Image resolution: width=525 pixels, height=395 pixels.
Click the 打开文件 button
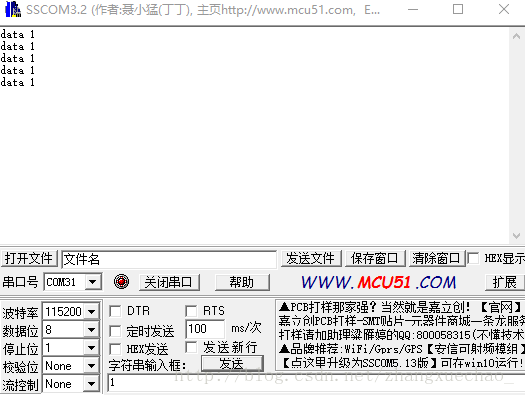tap(29, 258)
